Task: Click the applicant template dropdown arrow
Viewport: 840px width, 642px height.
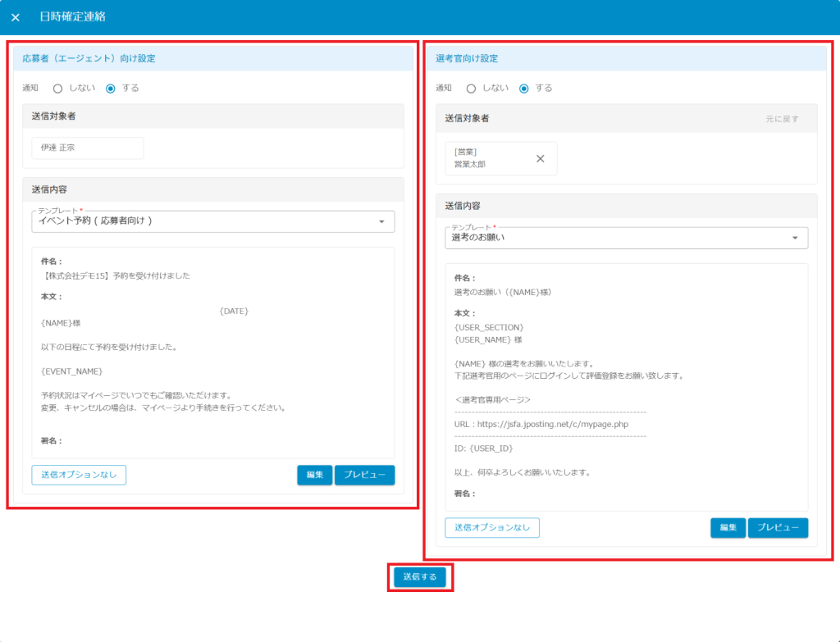Action: click(x=381, y=221)
